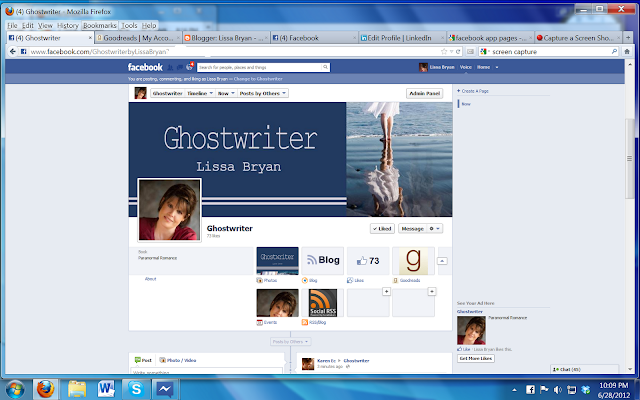Click the Firefox home icon
Screen dimensions: 640x400
pyautogui.click(x=627, y=51)
